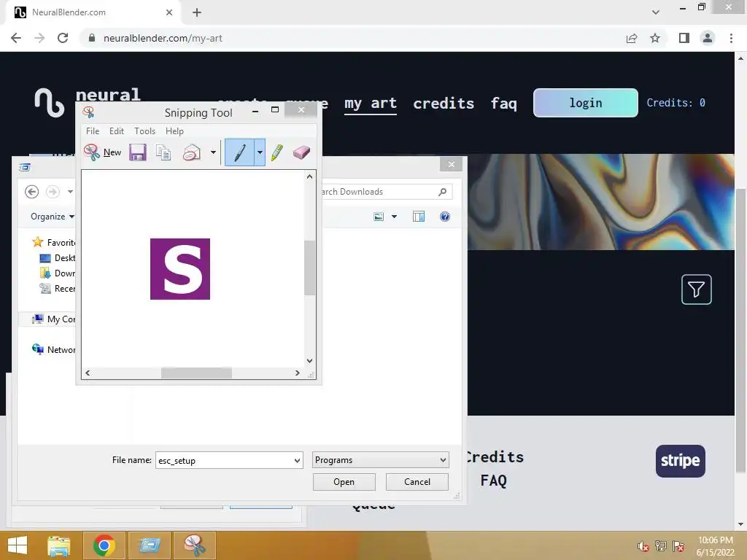This screenshot has width=747, height=560.
Task: Click the New snip scissors icon
Action: (91, 152)
